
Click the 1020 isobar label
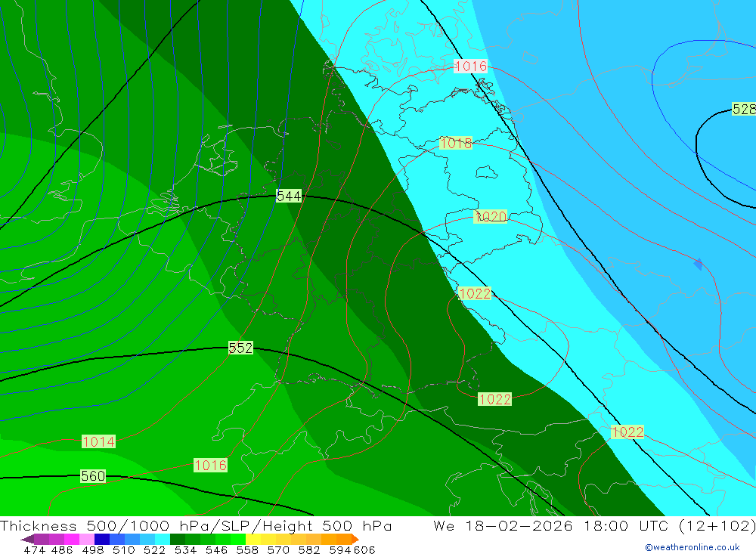[x=491, y=216]
